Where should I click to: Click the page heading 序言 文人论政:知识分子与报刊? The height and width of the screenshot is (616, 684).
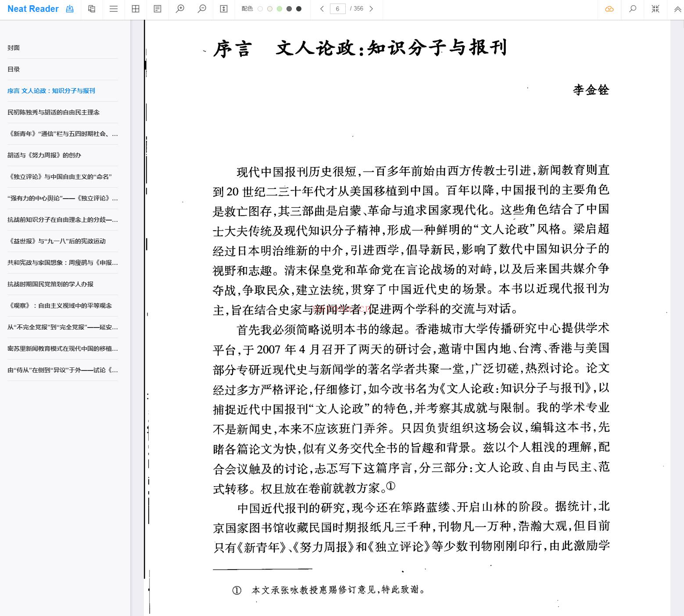[x=360, y=48]
